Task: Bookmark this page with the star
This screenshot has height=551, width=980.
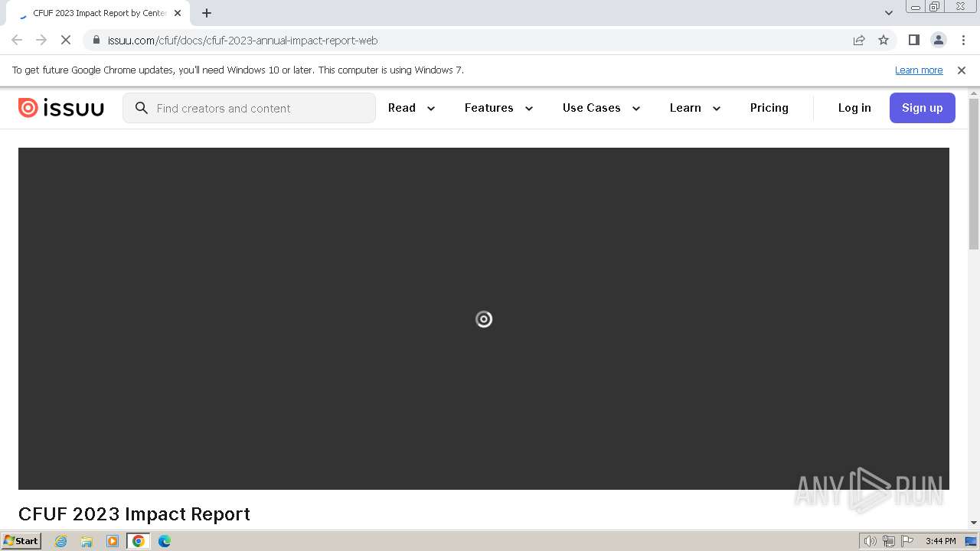Action: coord(884,40)
